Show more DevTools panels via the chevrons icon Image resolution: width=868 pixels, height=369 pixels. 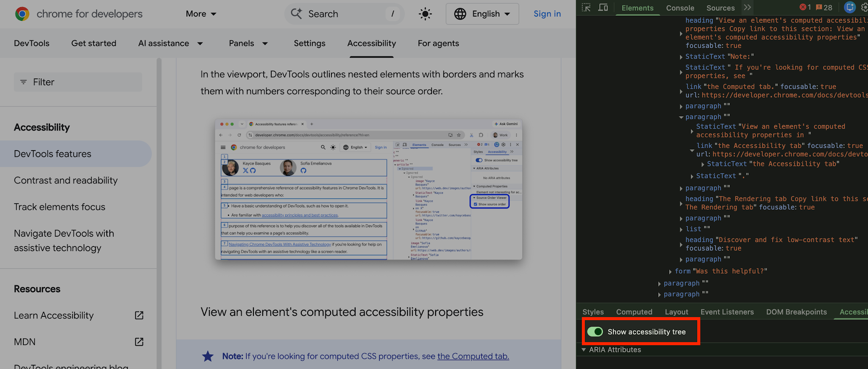pos(748,8)
